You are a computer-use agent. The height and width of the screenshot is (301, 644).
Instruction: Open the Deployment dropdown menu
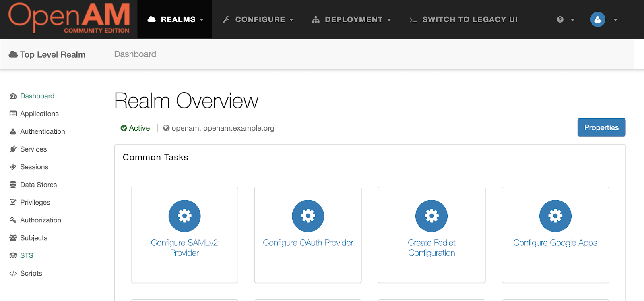(x=351, y=19)
